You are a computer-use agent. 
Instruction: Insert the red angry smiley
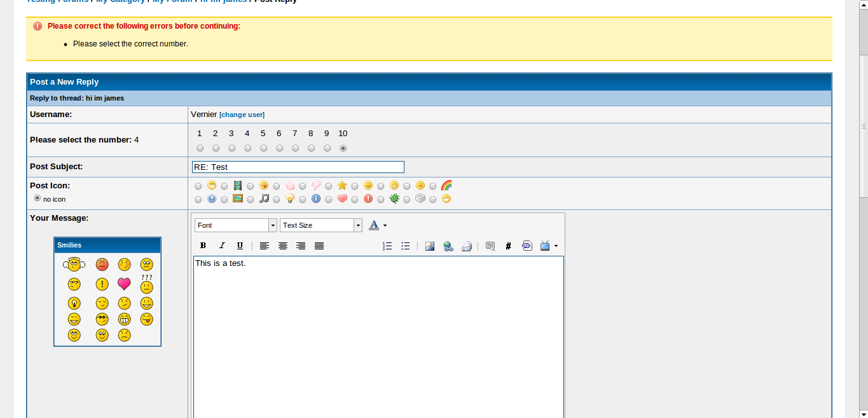[x=102, y=264]
